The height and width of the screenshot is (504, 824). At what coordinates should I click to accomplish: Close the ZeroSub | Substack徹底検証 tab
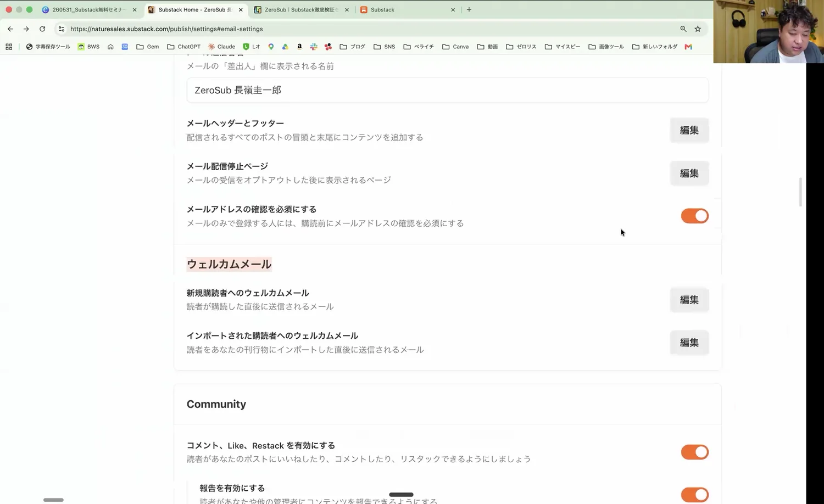(x=347, y=10)
